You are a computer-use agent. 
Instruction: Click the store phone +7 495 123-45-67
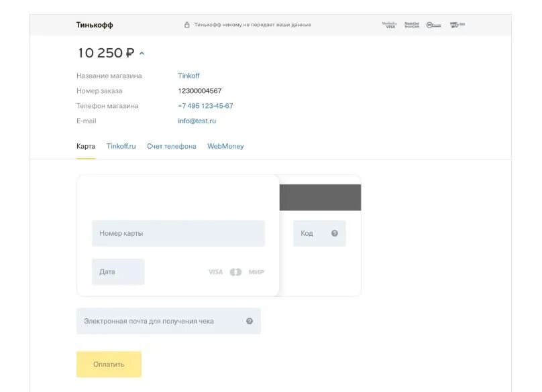pos(205,106)
